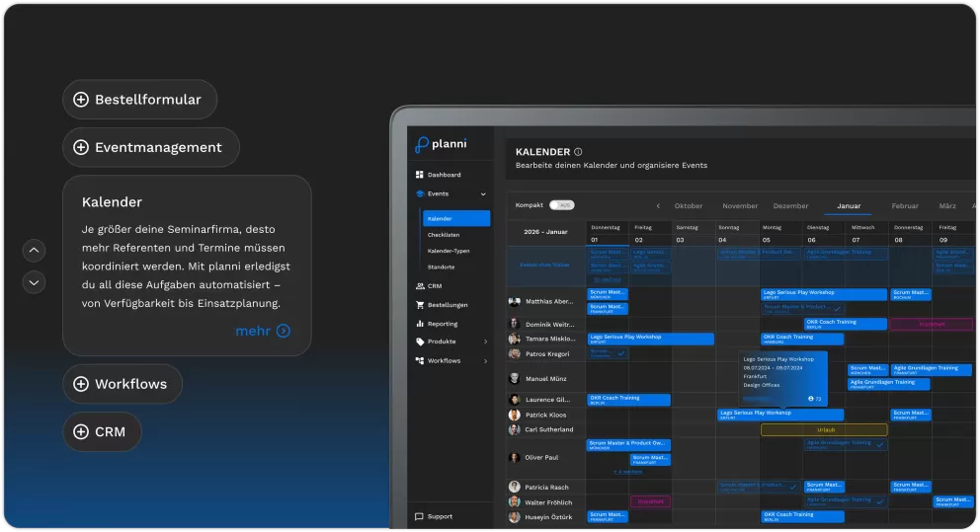Select the Sonntag 04 day header
This screenshot has width=980, height=532.
pos(736,234)
